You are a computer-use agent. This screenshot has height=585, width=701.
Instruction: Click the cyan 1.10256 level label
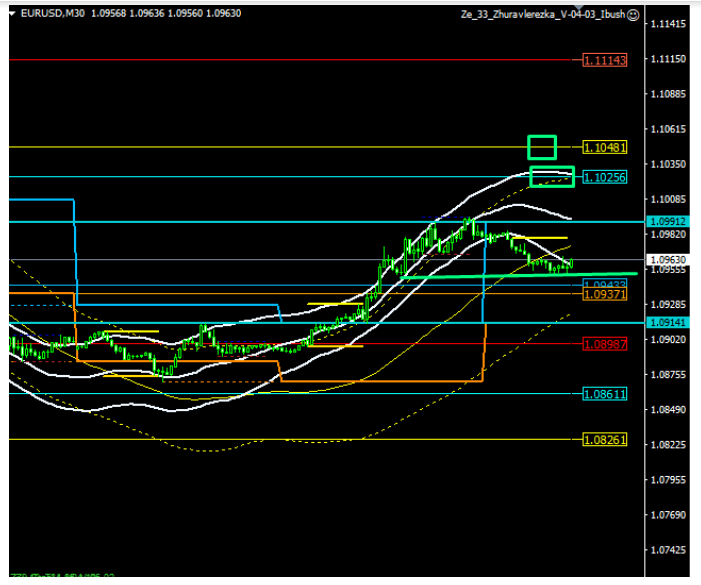pyautogui.click(x=605, y=177)
